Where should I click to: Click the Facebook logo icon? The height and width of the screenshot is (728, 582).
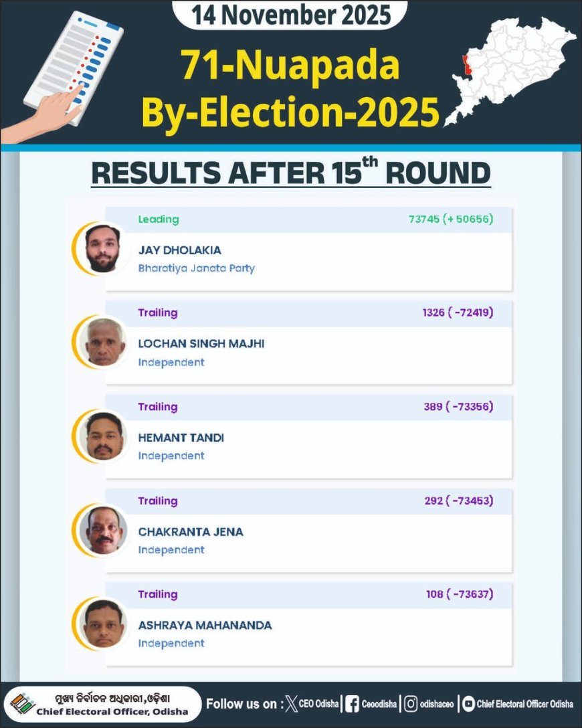(x=352, y=704)
